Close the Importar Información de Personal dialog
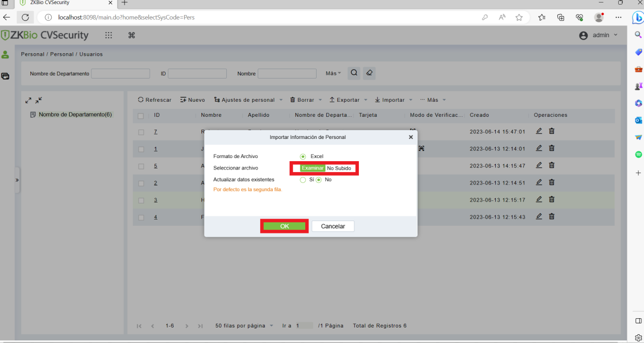 point(411,137)
